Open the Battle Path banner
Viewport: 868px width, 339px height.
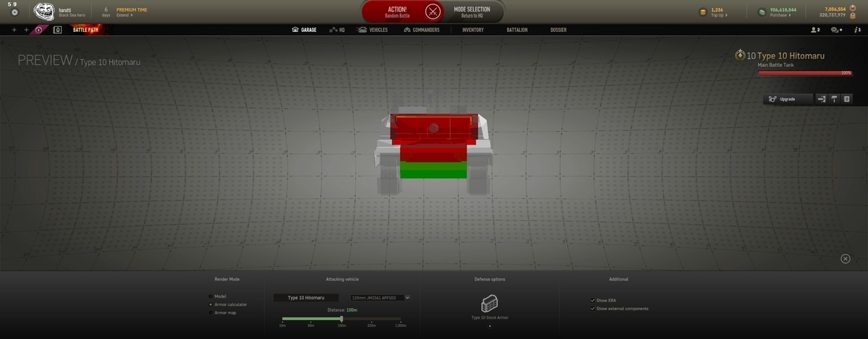coord(87,30)
